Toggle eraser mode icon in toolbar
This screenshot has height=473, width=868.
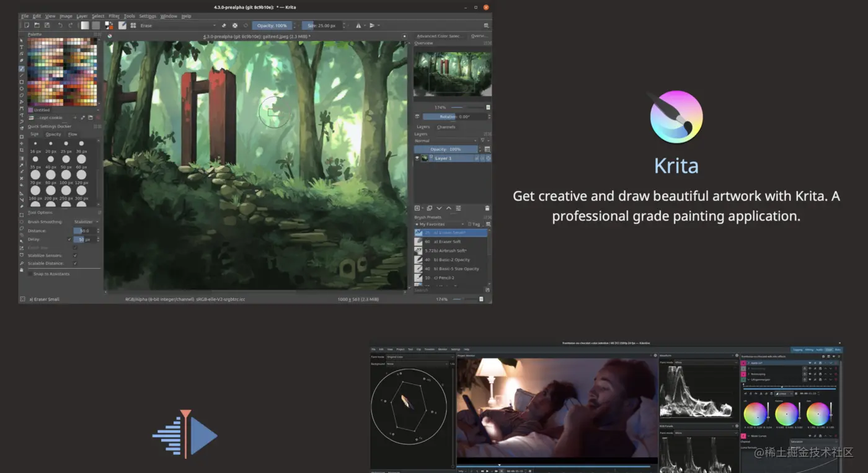tap(224, 25)
